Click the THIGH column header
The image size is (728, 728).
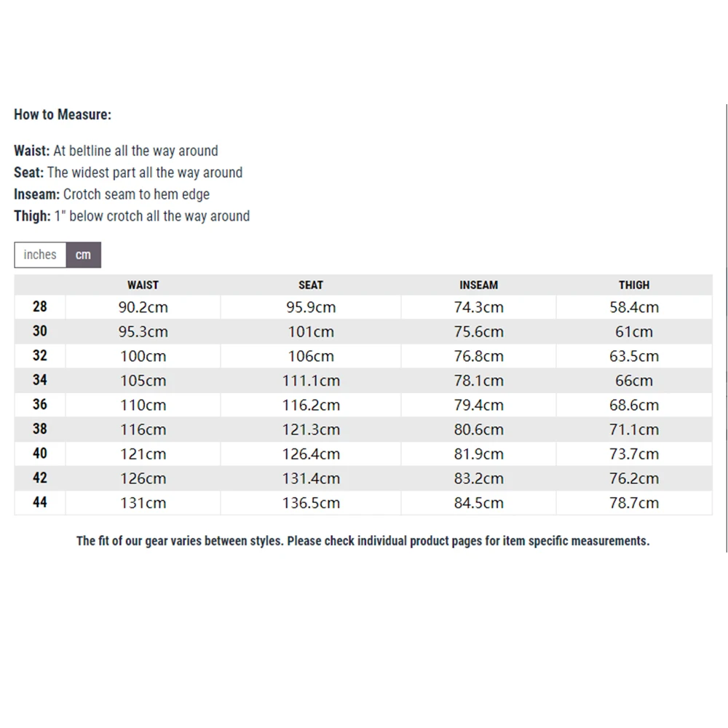click(634, 285)
